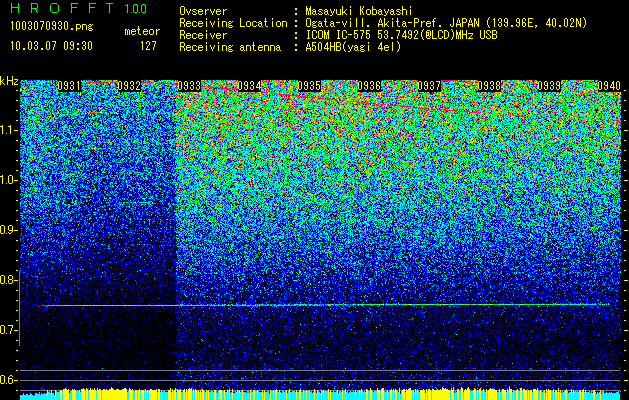The height and width of the screenshot is (400, 629).
Task: Select the Ogata-vill. Akita-Pref. JAPAN location text
Action: click(446, 23)
